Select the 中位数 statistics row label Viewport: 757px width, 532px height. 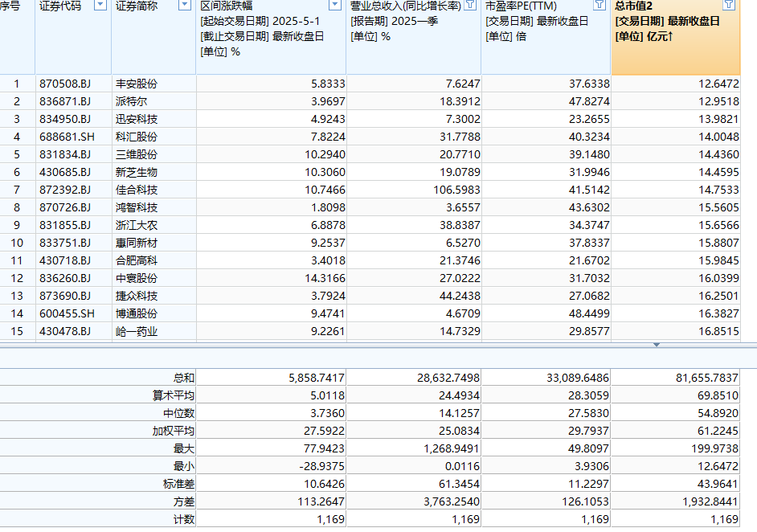(x=178, y=414)
